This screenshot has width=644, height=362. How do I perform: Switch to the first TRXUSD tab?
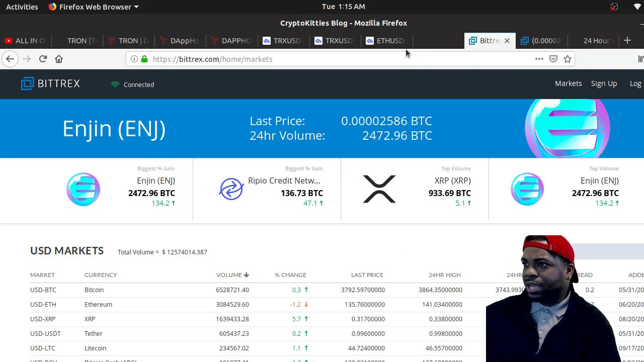(283, 41)
